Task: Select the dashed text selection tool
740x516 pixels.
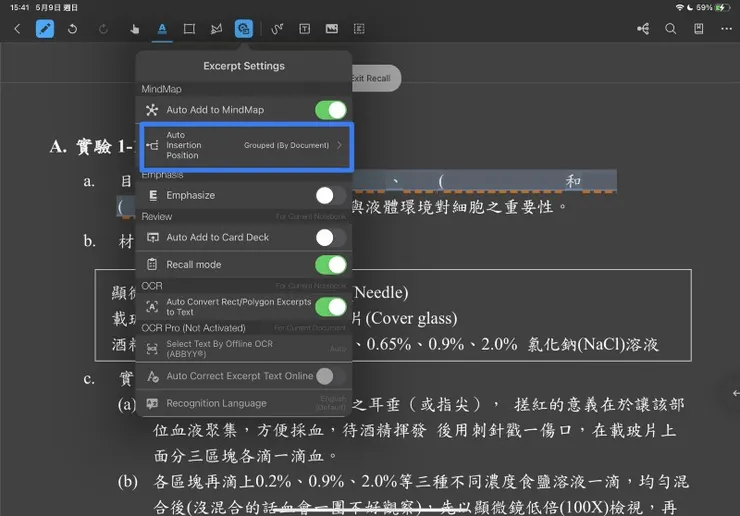Action: coord(359,29)
